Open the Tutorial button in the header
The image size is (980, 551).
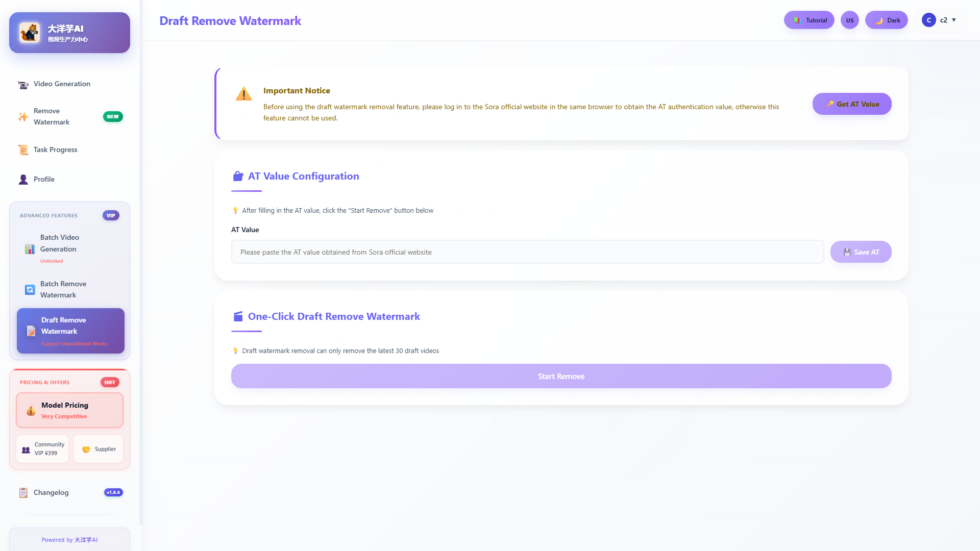pos(808,20)
